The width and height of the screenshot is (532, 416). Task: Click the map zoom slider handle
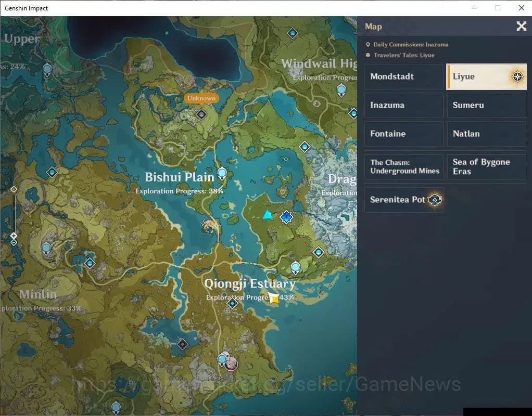point(14,235)
